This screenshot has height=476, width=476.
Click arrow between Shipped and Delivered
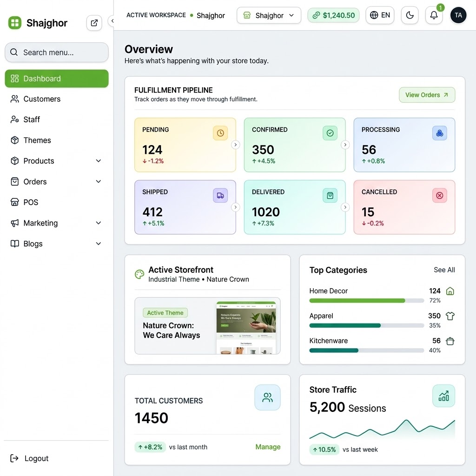236,207
